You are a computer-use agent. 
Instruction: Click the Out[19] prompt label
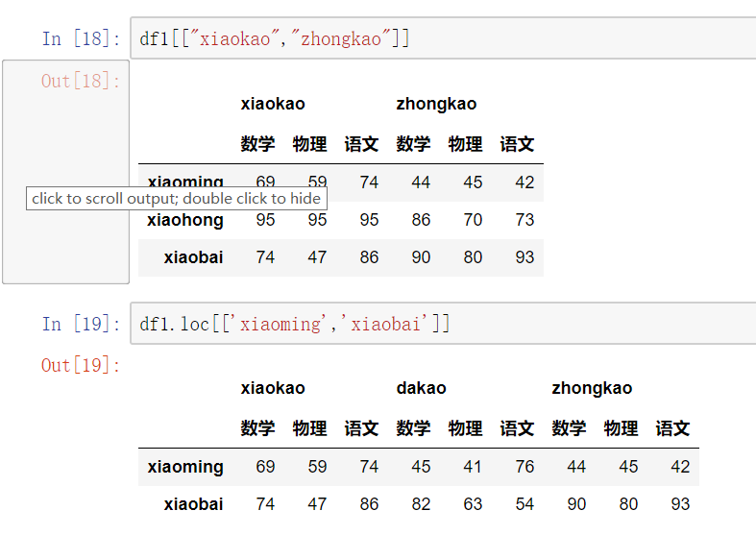(81, 365)
